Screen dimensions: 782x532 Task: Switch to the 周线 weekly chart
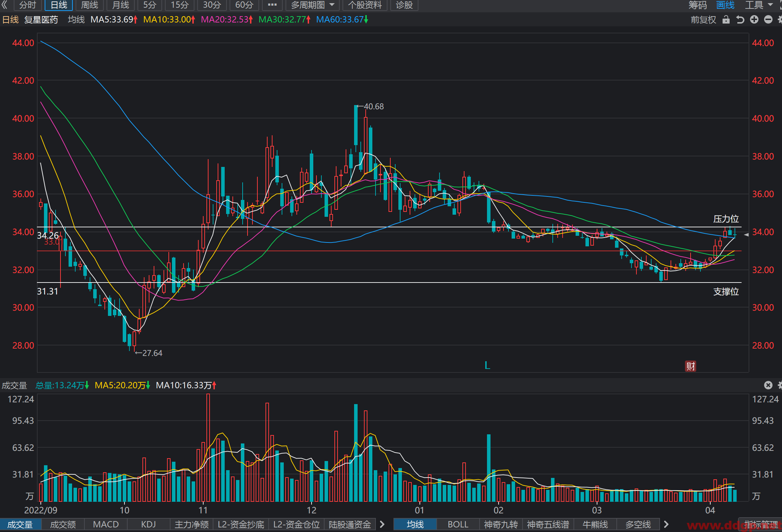(x=90, y=5)
